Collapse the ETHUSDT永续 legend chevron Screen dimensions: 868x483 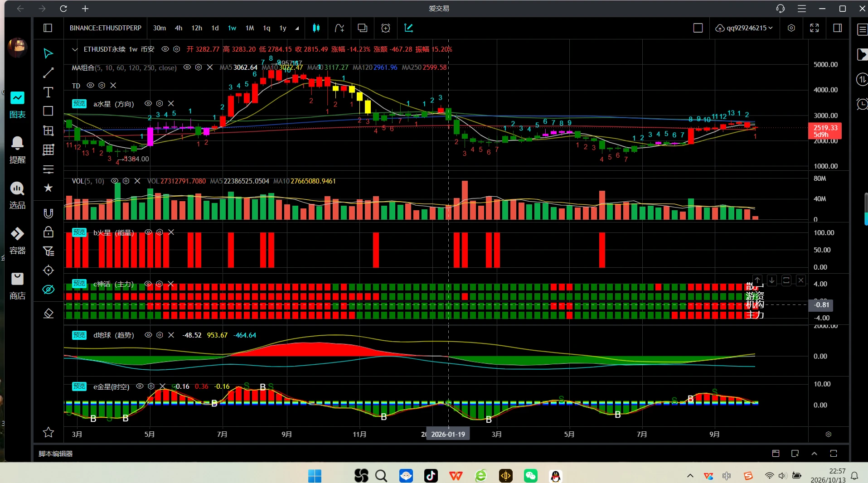[x=75, y=49]
